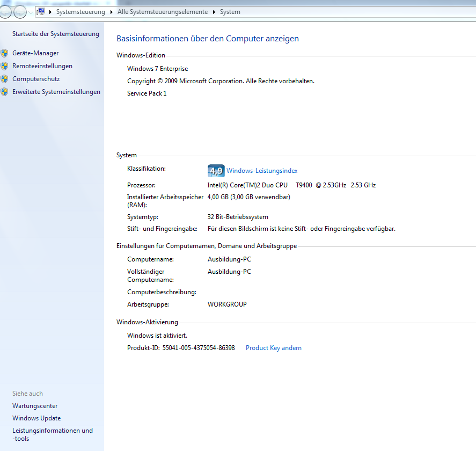
Task: Click the Copyright 2009 Microsoft text
Action: pyautogui.click(x=221, y=81)
